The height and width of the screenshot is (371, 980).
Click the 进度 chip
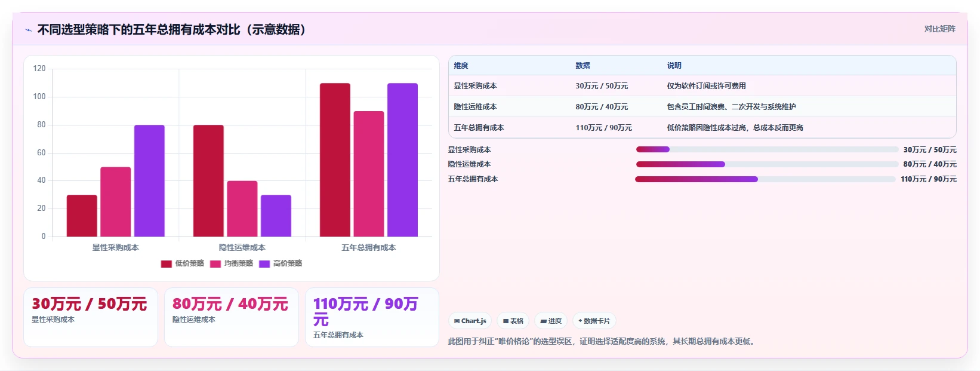(551, 321)
